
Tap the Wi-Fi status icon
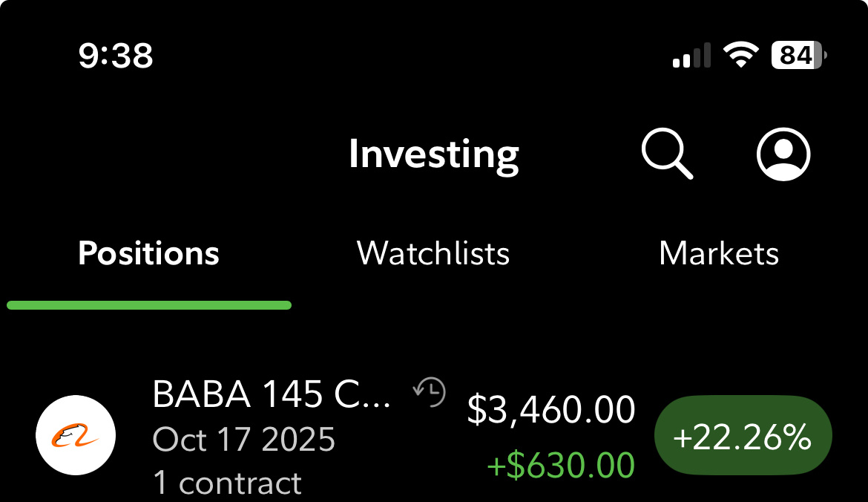740,55
